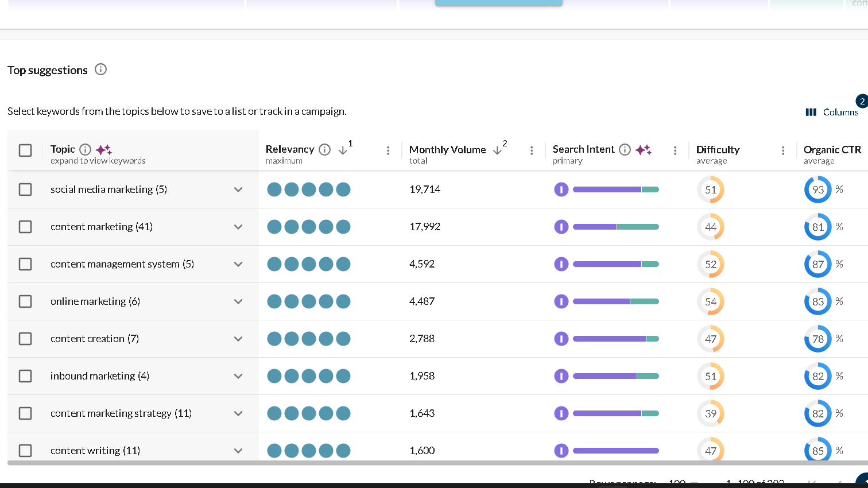Click the Columns button with badge 2

click(840, 112)
